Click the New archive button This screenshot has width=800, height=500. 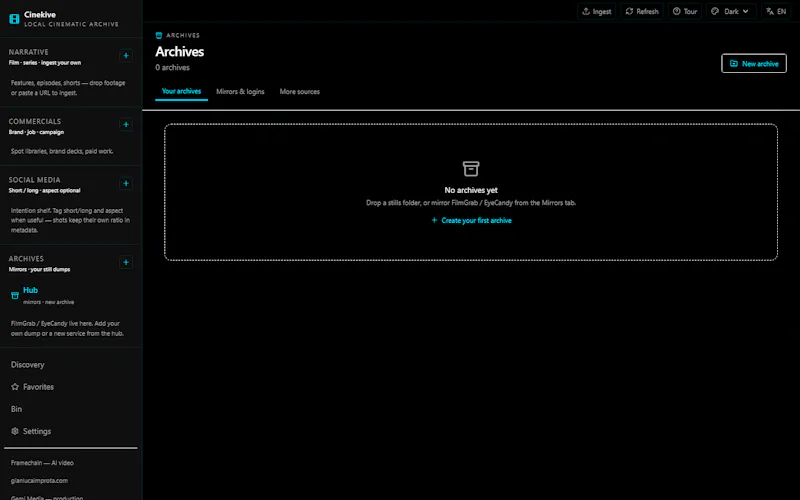[754, 63]
